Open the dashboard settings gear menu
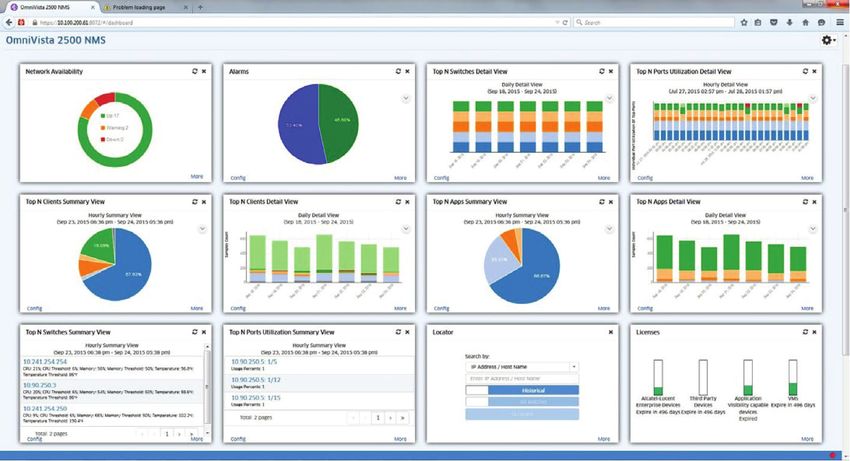Image resolution: width=850 pixels, height=461 pixels. 828,40
